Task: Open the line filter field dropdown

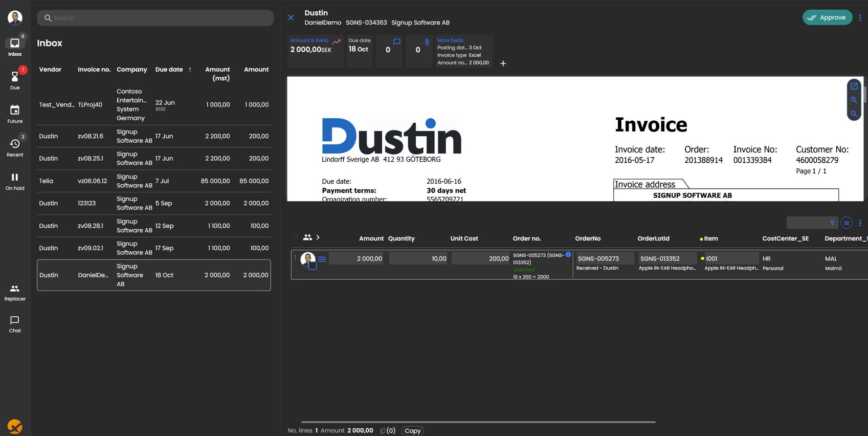Action: [x=812, y=223]
